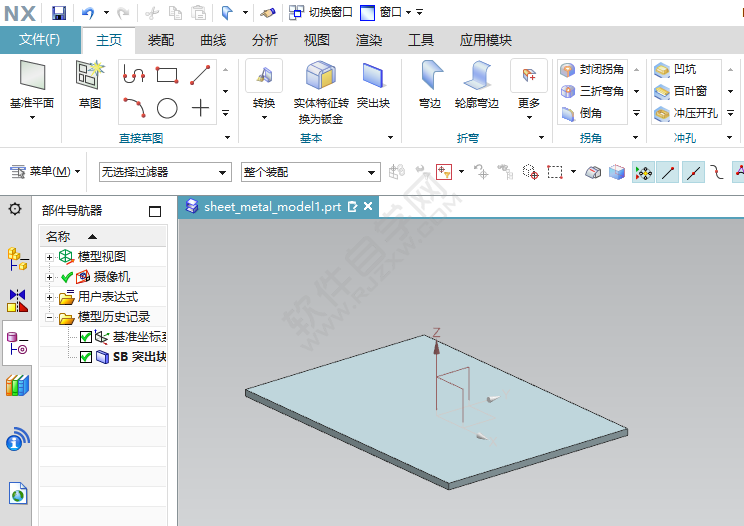Click the Cut scissors icon

152,13
